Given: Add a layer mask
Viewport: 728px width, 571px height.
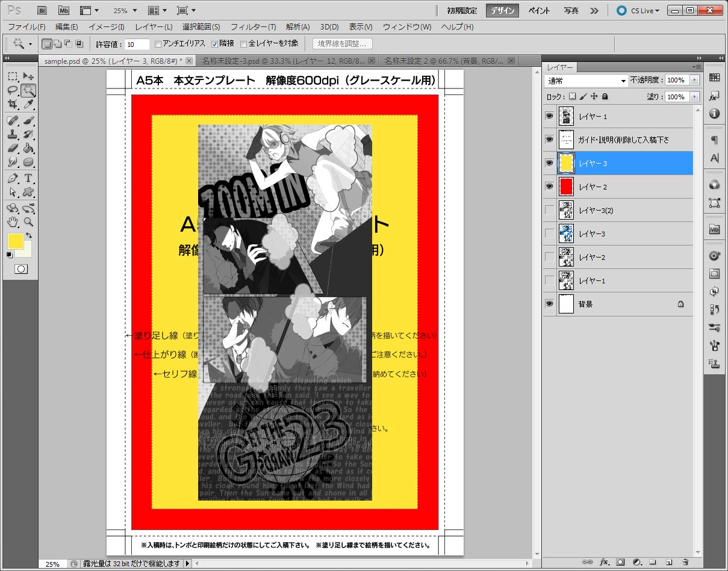Looking at the screenshot, I should tap(620, 562).
